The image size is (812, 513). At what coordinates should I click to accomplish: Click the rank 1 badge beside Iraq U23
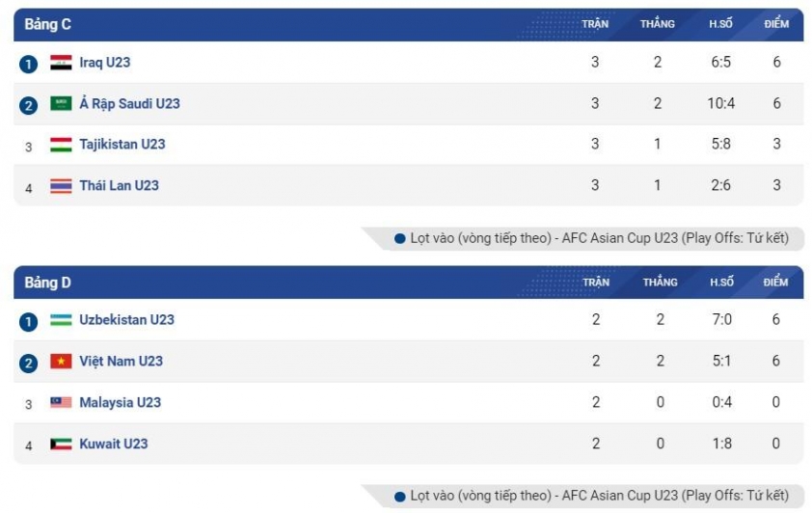29,65
